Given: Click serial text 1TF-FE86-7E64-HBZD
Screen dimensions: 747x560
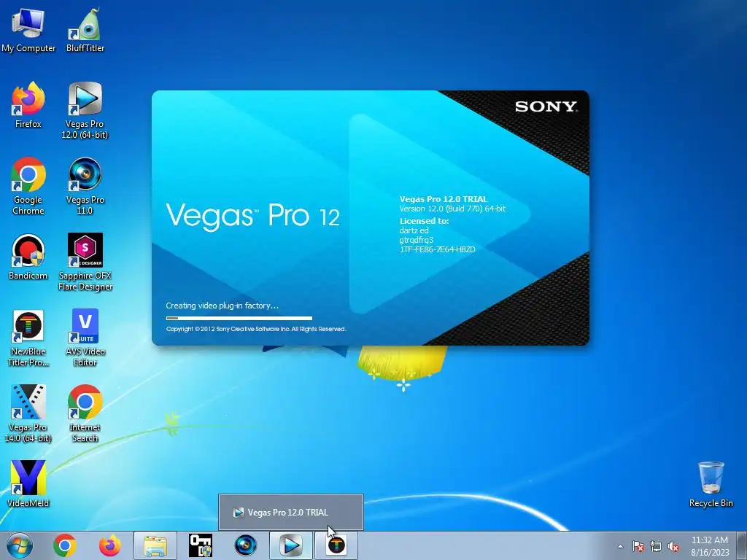Looking at the screenshot, I should (438, 249).
